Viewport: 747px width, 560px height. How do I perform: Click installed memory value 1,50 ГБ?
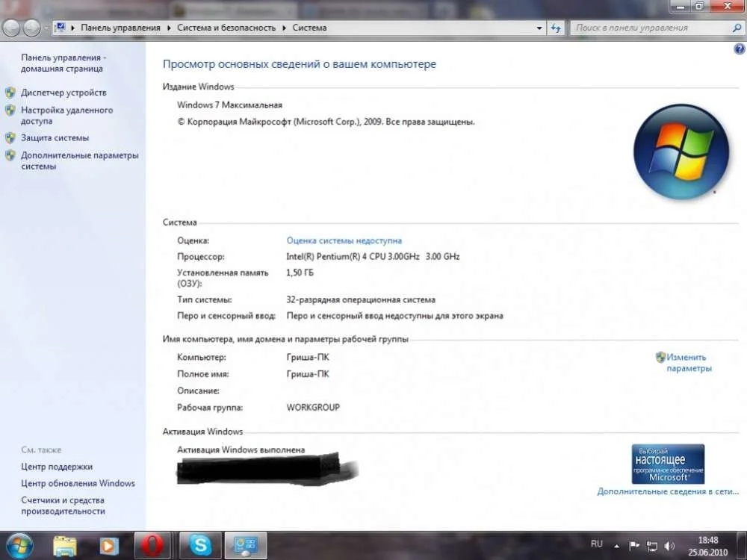(300, 273)
